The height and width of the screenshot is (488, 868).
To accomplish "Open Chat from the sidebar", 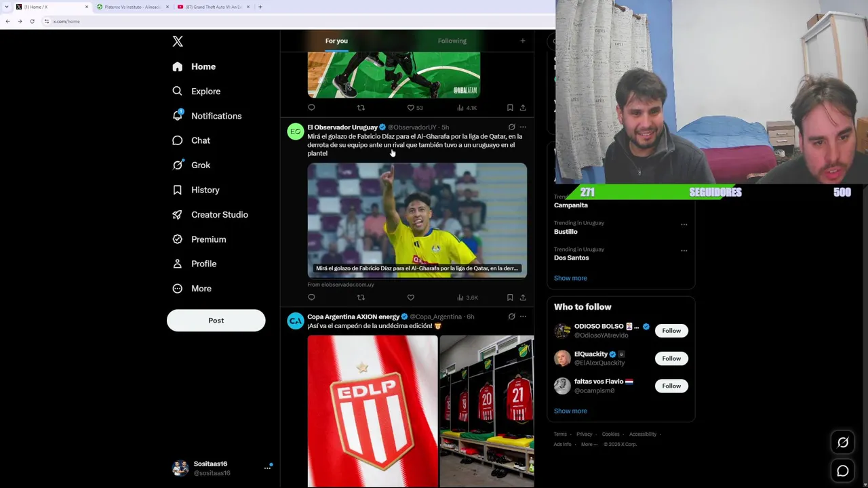I will click(x=191, y=140).
